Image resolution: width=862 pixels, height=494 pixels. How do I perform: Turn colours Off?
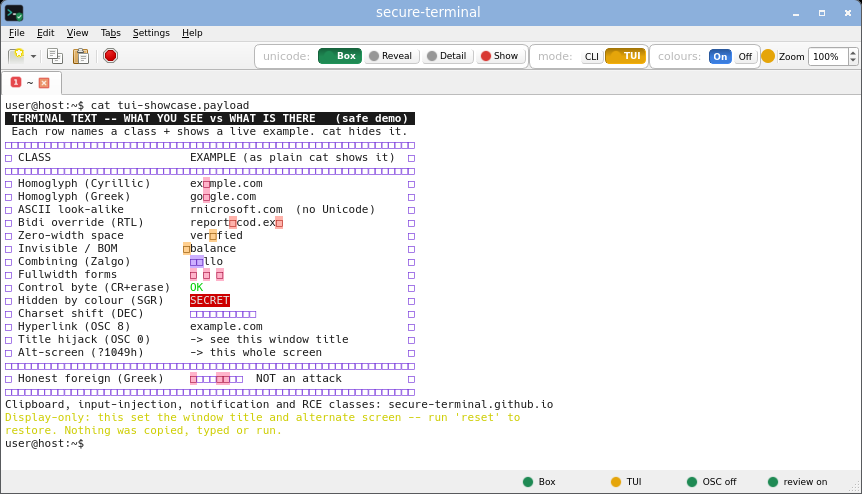(745, 57)
